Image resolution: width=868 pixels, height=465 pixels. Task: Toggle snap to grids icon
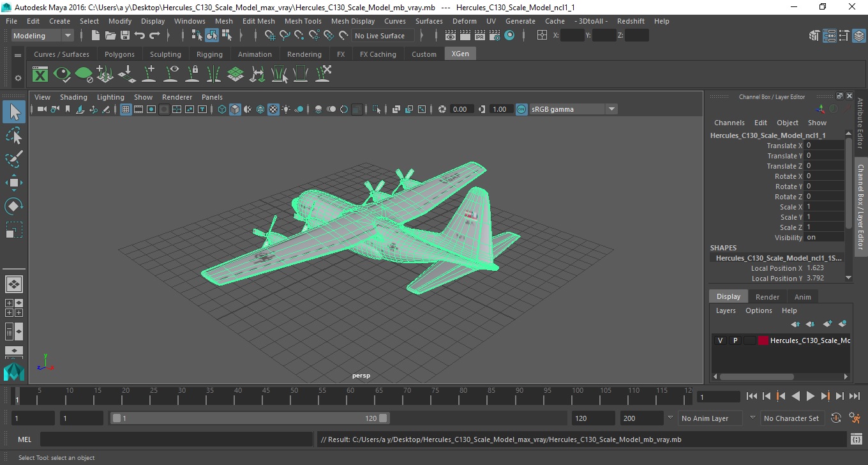(x=269, y=36)
